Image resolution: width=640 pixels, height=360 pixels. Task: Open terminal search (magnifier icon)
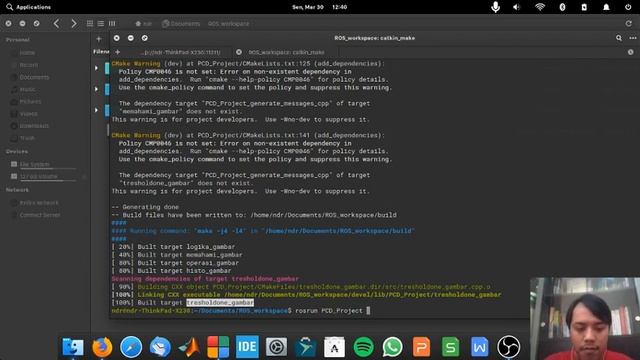click(x=619, y=38)
